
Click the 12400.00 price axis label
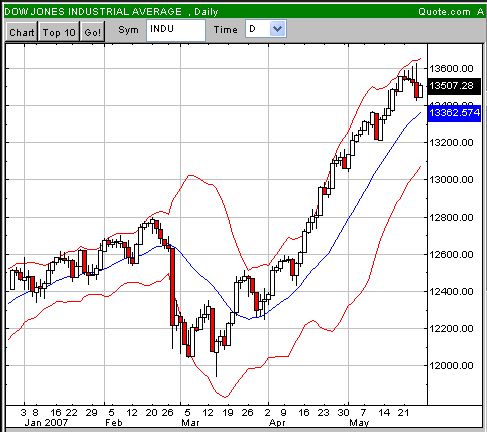coord(451,292)
